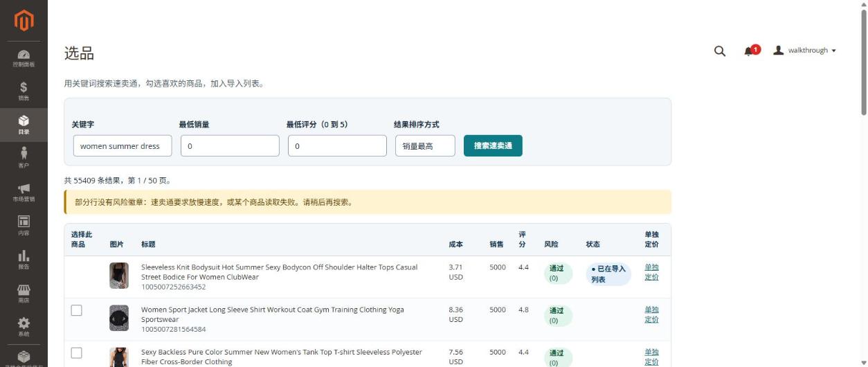Click the 选品 page heading

pos(79,53)
